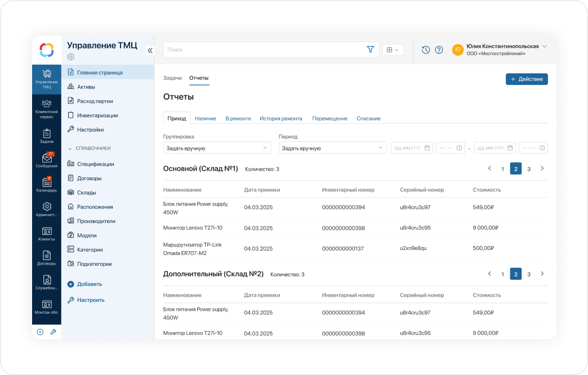Open the history clock icon in header
The height and width of the screenshot is (375, 588).
pyautogui.click(x=426, y=50)
